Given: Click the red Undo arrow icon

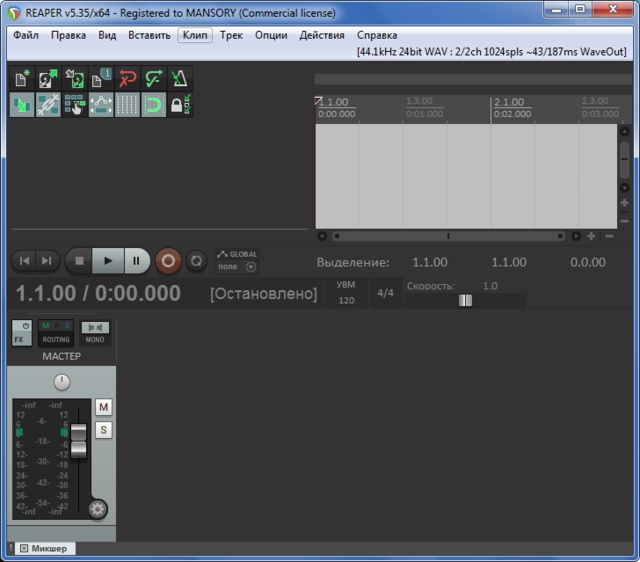Looking at the screenshot, I should (x=127, y=79).
